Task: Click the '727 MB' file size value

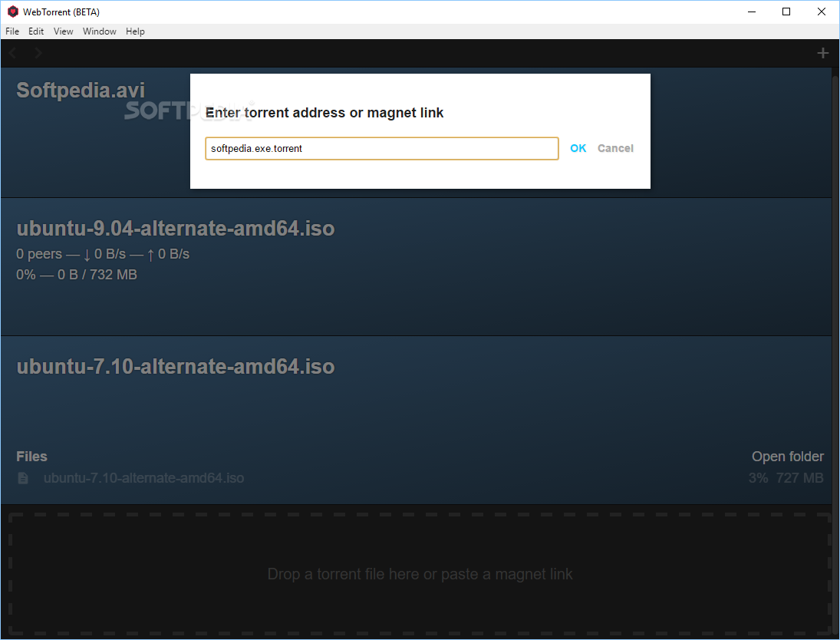Action: click(800, 478)
